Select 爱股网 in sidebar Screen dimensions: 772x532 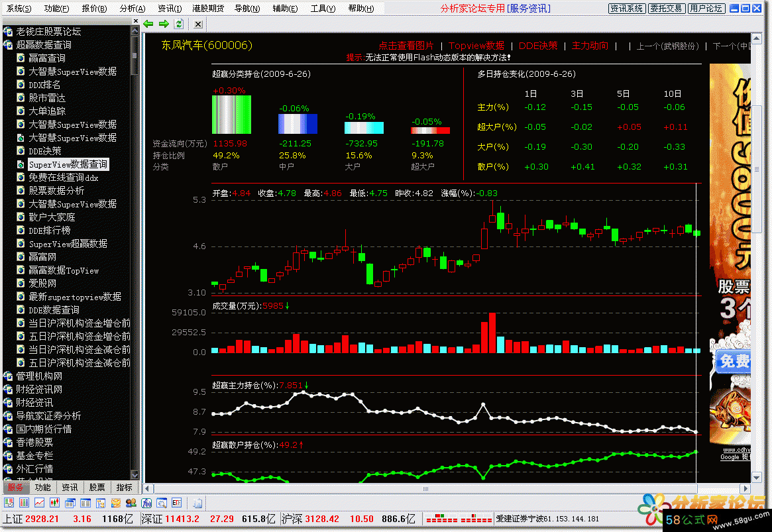pyautogui.click(x=42, y=284)
